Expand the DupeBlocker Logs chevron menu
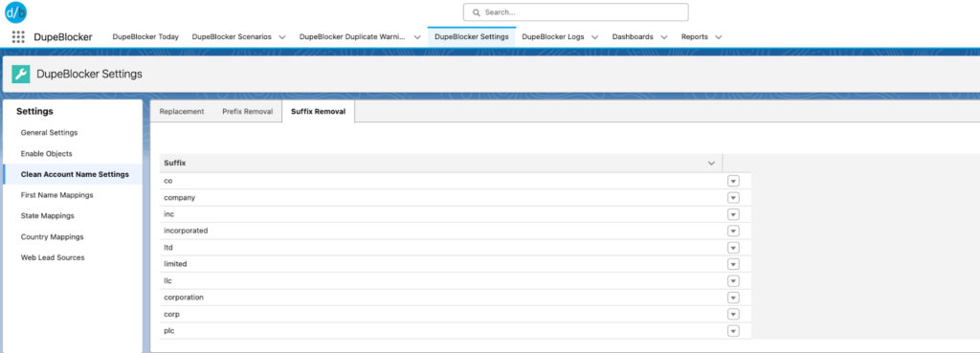The height and width of the screenshot is (353, 980). [594, 37]
